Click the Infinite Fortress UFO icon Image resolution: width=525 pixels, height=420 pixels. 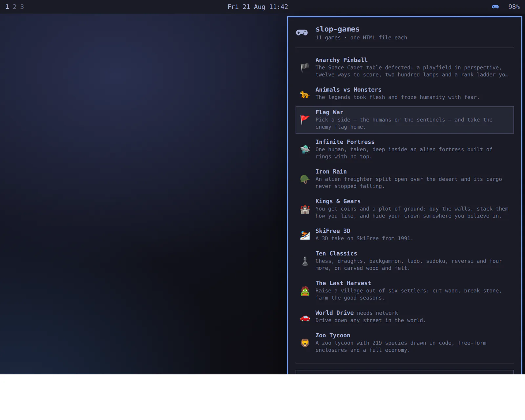[x=305, y=149]
